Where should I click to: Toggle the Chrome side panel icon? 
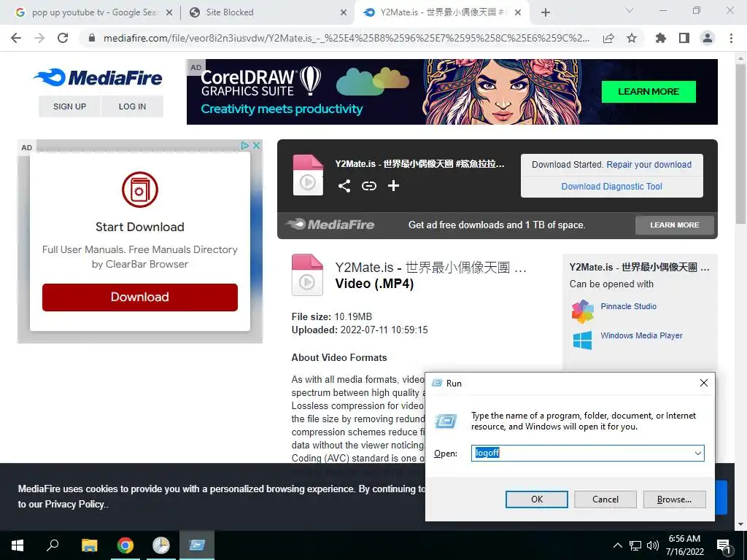click(684, 38)
